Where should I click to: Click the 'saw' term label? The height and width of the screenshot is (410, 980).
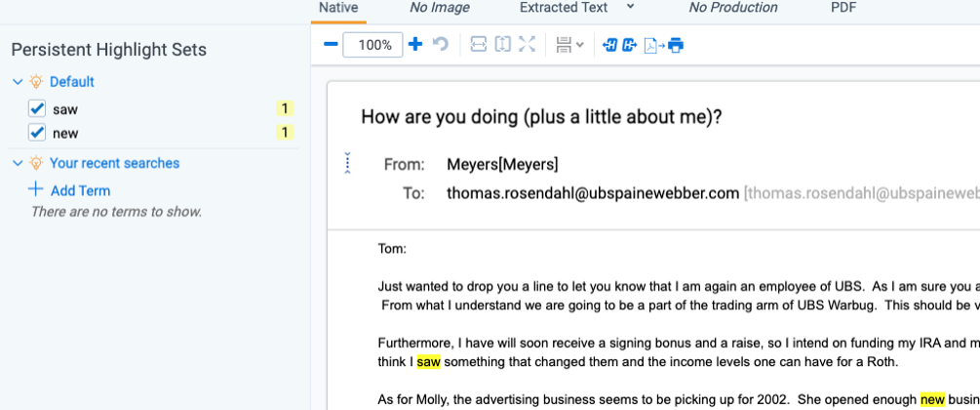pos(65,109)
